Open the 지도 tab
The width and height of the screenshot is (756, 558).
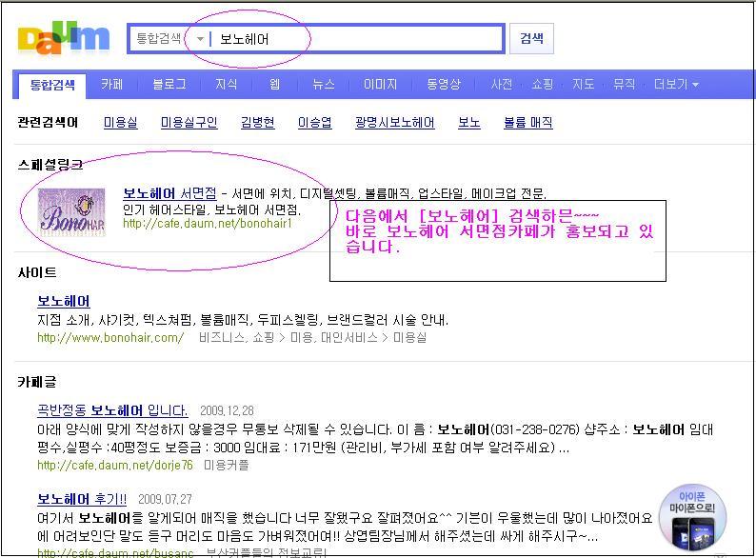pyautogui.click(x=583, y=85)
